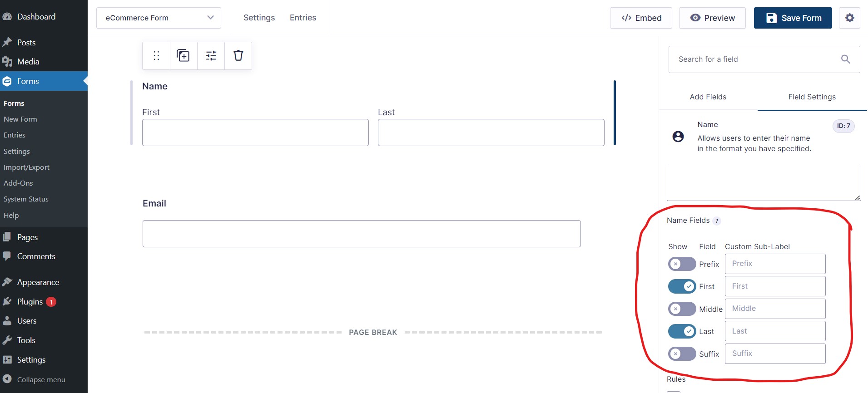This screenshot has width=868, height=393.
Task: Open the Entries menu in top bar
Action: 303,18
